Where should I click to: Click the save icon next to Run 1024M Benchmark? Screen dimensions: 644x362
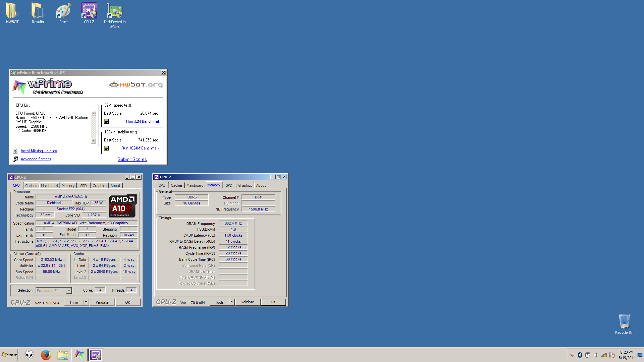pos(106,148)
